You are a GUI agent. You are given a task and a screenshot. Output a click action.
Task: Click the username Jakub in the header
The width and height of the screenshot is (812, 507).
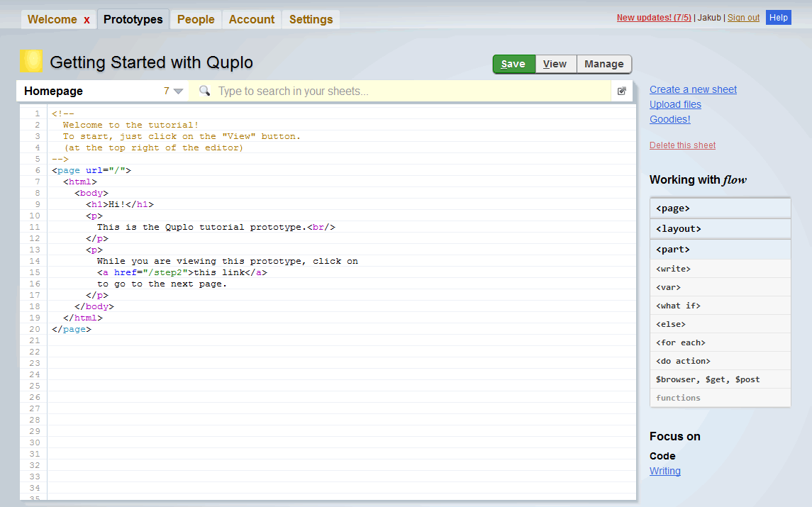point(709,18)
